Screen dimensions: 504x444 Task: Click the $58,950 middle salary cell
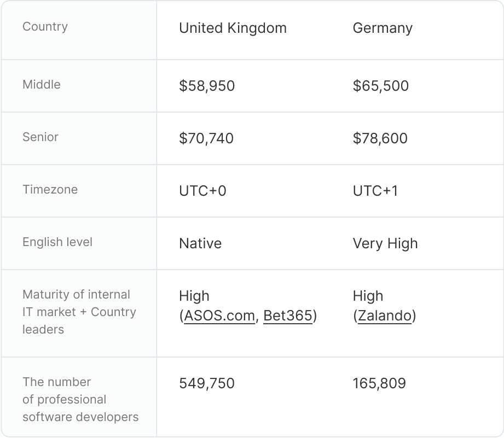(x=207, y=86)
